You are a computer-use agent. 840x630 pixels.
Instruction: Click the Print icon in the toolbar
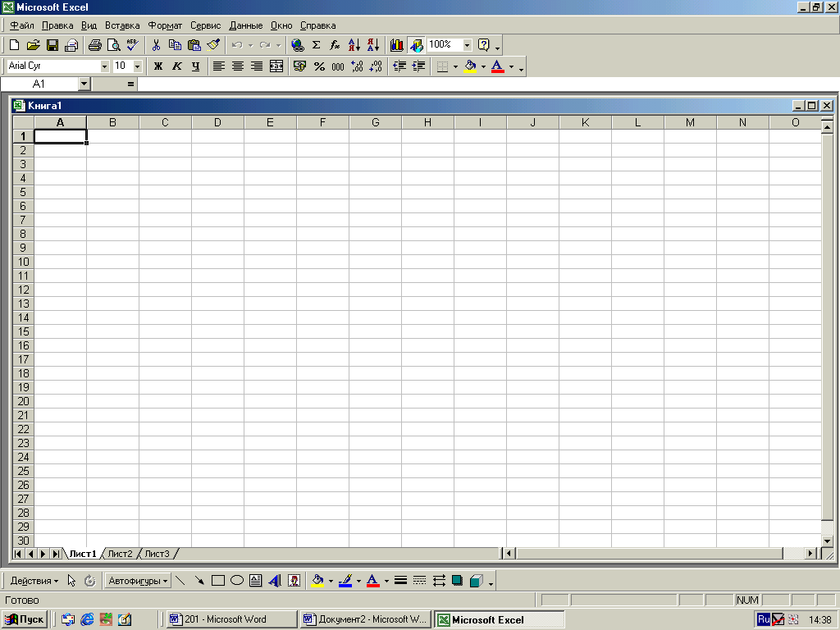pyautogui.click(x=95, y=45)
